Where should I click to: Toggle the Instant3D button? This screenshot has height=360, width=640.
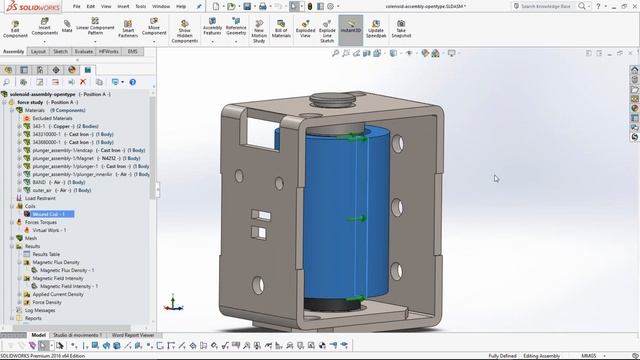pos(351,29)
